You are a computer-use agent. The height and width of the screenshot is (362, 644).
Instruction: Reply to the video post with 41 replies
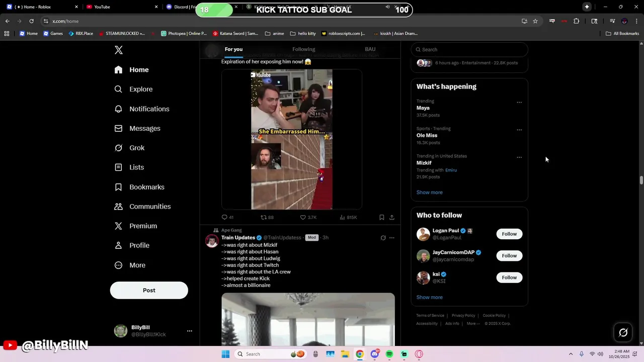click(227, 217)
